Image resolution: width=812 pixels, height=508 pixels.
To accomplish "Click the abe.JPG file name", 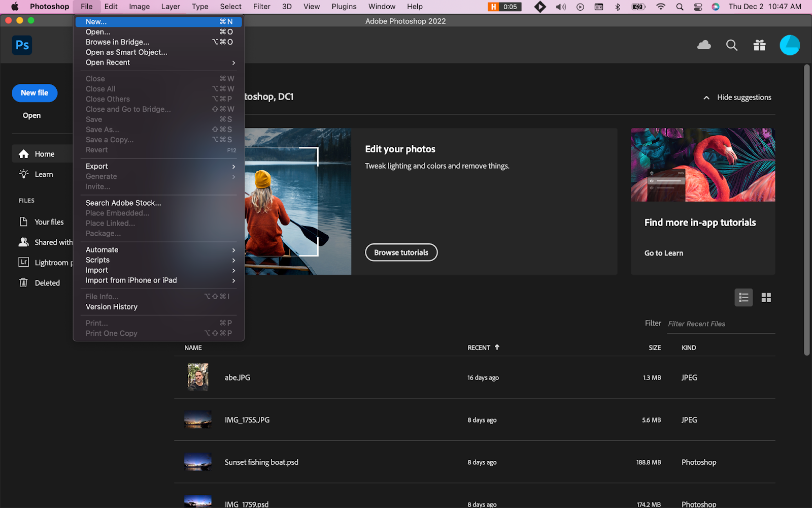I will [238, 377].
